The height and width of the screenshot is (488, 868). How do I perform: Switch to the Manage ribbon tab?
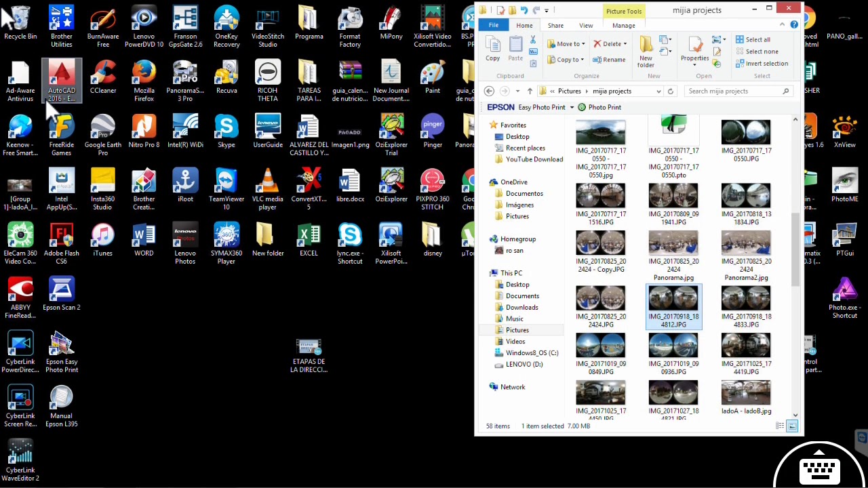tap(624, 26)
